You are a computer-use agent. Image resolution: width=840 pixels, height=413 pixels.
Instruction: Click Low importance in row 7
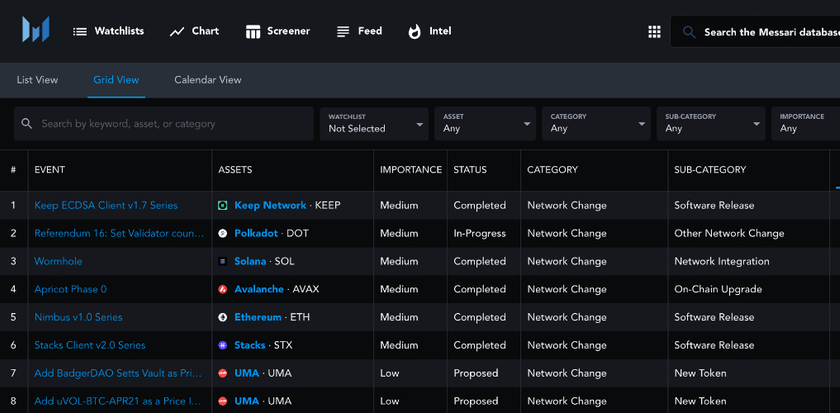coord(389,373)
